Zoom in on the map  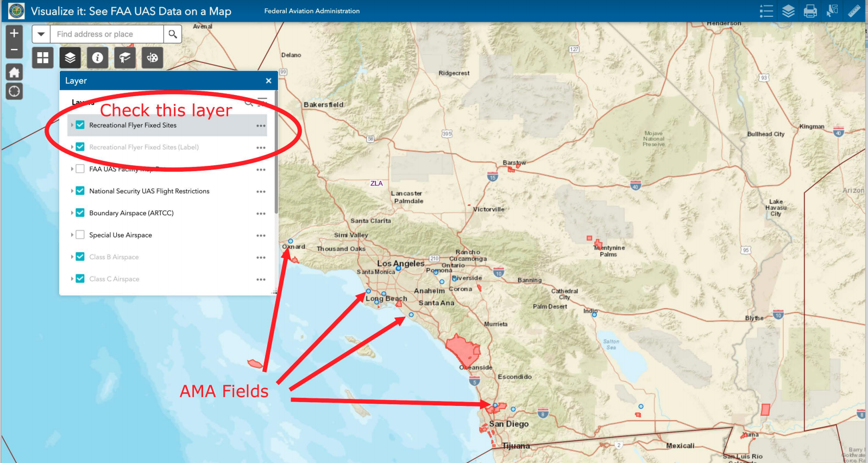click(x=14, y=33)
